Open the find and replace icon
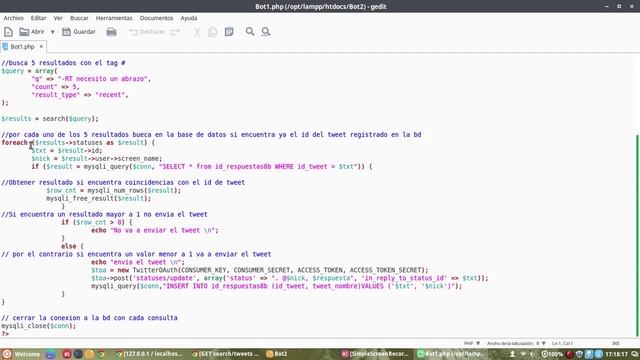 pos(266,32)
